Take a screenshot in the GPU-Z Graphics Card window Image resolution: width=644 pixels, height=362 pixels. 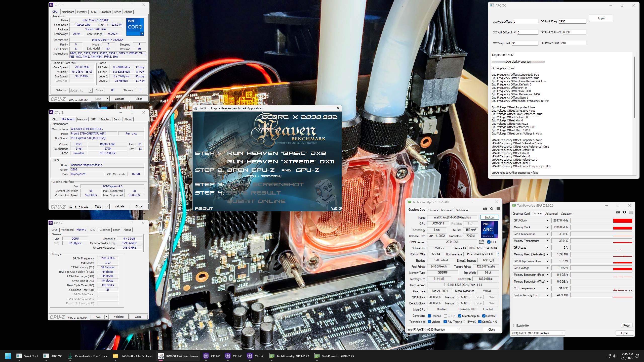tap(485, 209)
